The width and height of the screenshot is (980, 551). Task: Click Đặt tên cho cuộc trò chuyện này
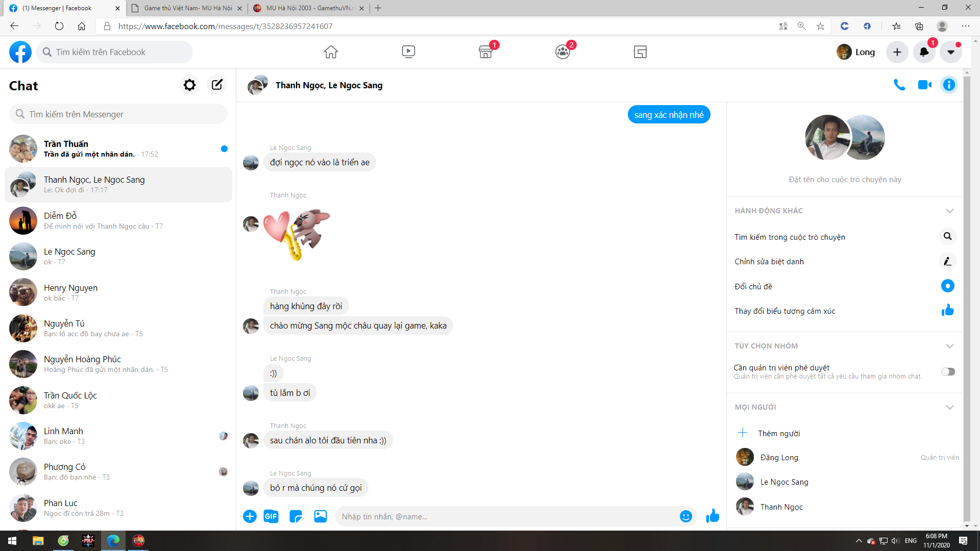click(844, 179)
